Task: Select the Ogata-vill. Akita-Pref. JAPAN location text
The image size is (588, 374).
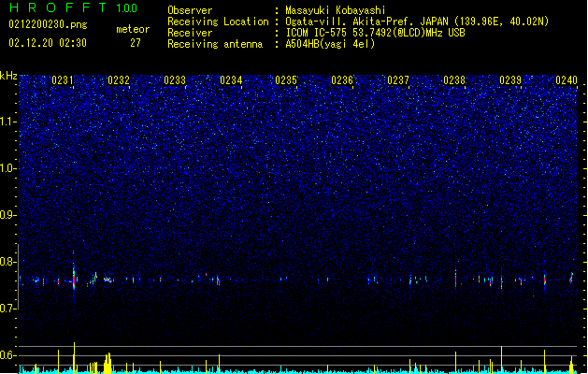Action: tap(417, 22)
